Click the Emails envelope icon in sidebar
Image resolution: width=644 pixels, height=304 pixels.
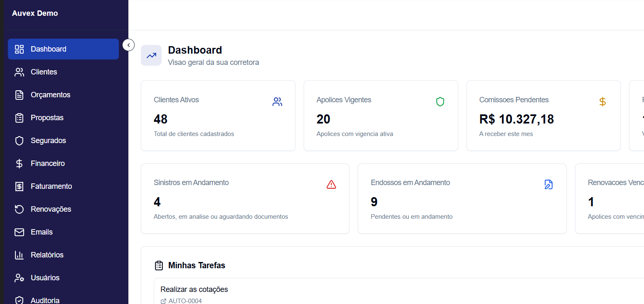(19, 232)
